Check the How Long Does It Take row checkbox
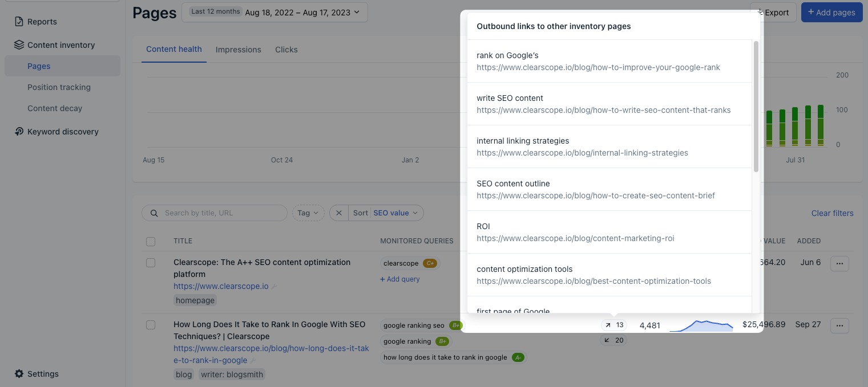The width and height of the screenshot is (868, 387). tap(151, 325)
